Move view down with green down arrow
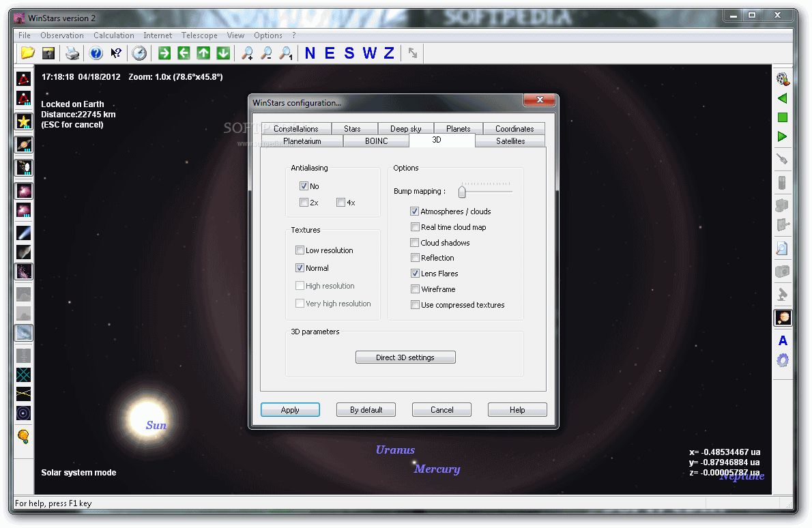812x528 pixels. (x=223, y=53)
